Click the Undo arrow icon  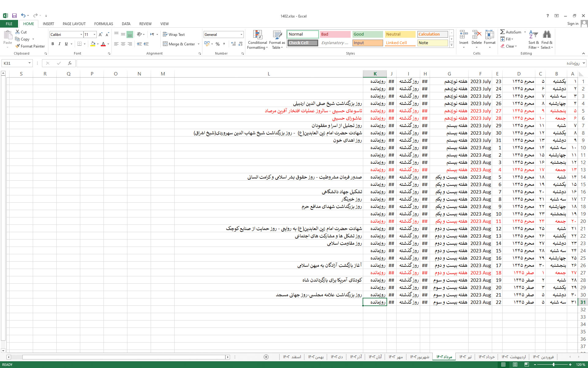pyautogui.click(x=23, y=16)
